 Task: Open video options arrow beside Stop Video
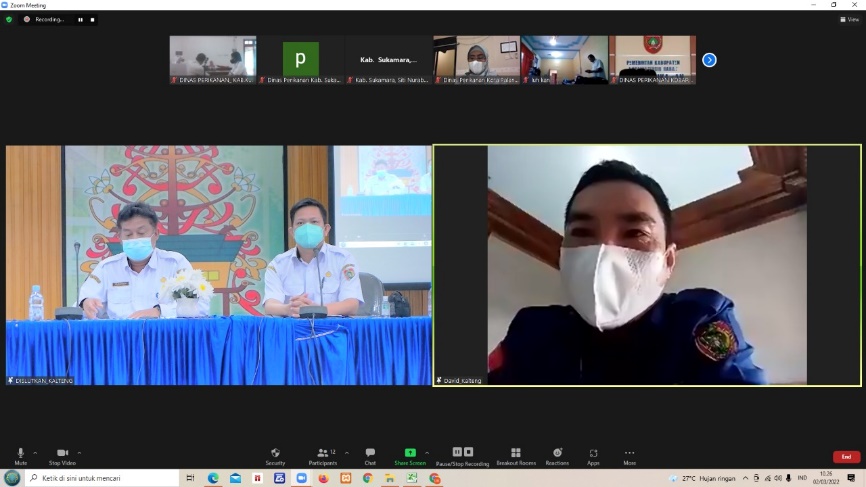coord(79,452)
